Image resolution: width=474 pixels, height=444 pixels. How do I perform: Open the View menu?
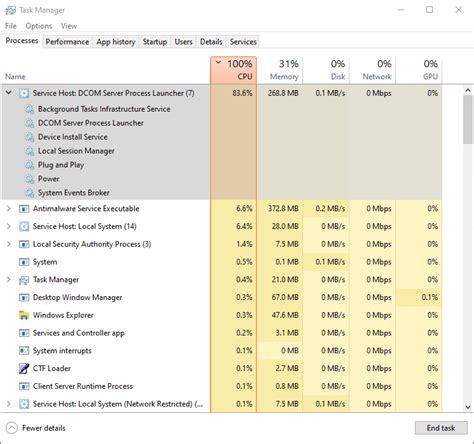[69, 26]
